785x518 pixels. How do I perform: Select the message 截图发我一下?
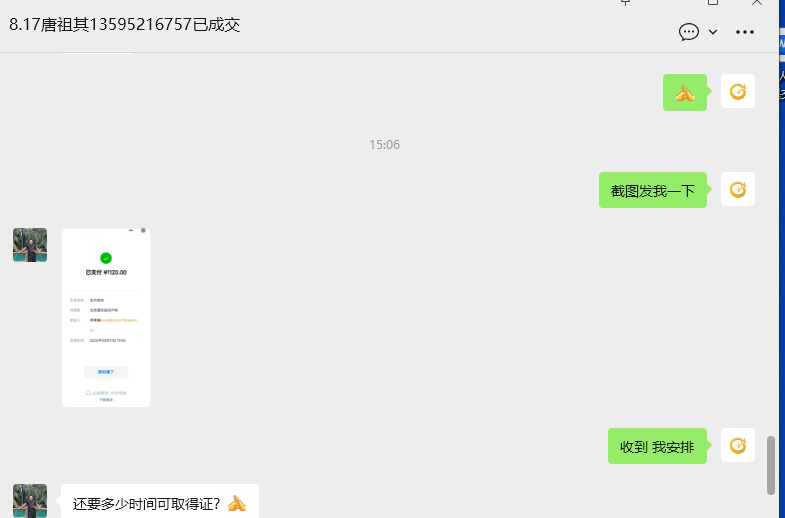[653, 190]
